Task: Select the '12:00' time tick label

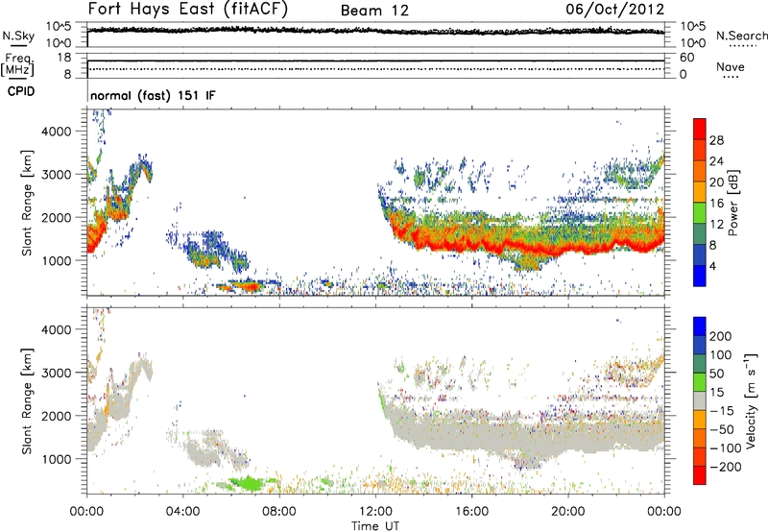Action: point(375,512)
